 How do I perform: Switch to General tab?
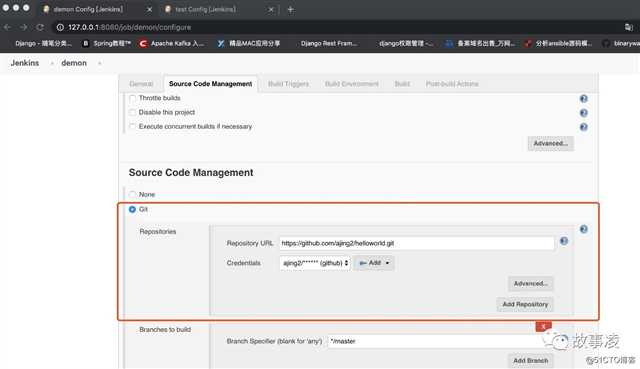[141, 84]
